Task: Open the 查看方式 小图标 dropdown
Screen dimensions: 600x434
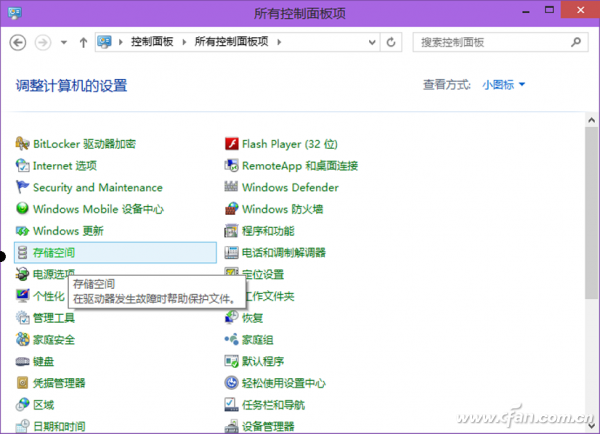Action: pos(503,85)
